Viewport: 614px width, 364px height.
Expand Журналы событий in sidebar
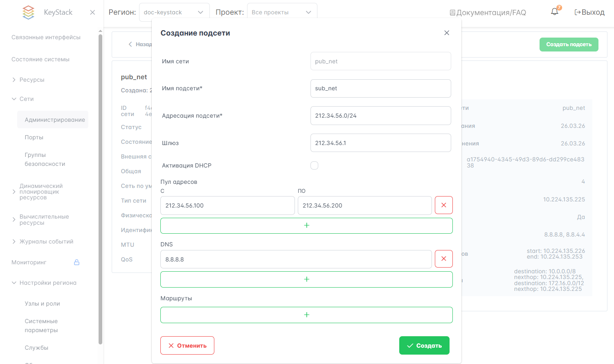pyautogui.click(x=46, y=241)
